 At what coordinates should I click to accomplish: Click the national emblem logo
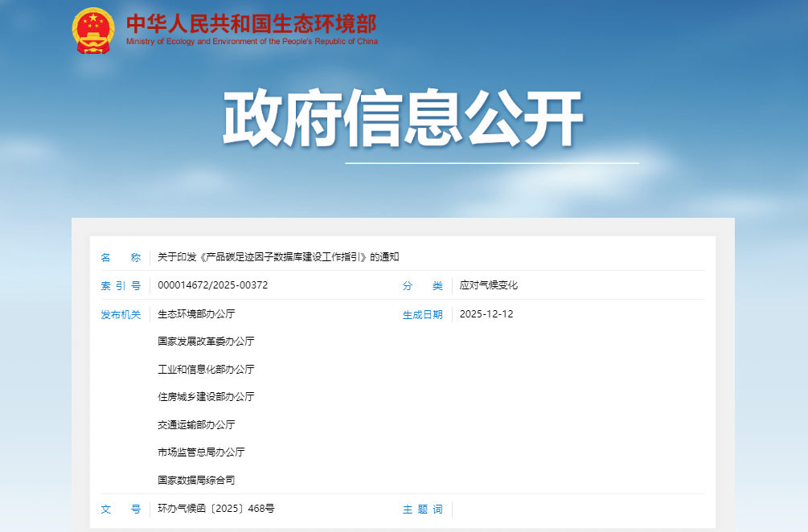click(93, 31)
